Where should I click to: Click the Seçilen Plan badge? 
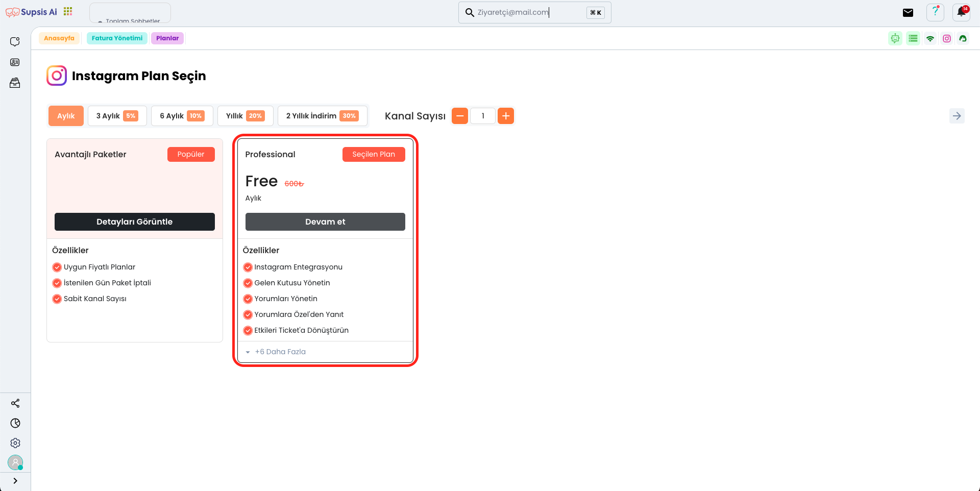point(374,154)
